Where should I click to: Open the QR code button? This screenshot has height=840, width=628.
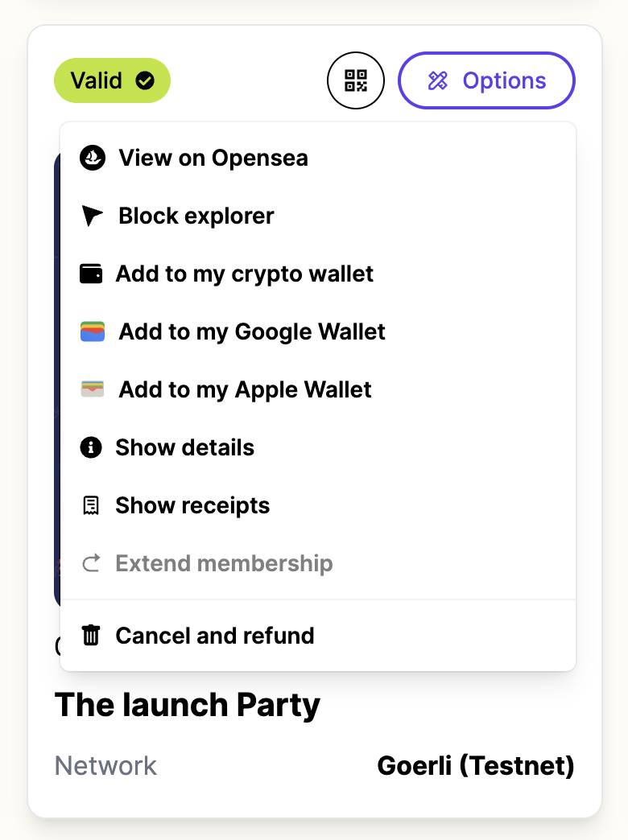point(356,80)
